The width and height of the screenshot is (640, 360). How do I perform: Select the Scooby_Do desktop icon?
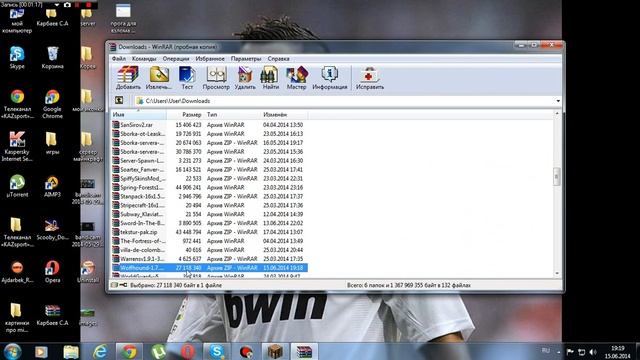click(x=52, y=229)
